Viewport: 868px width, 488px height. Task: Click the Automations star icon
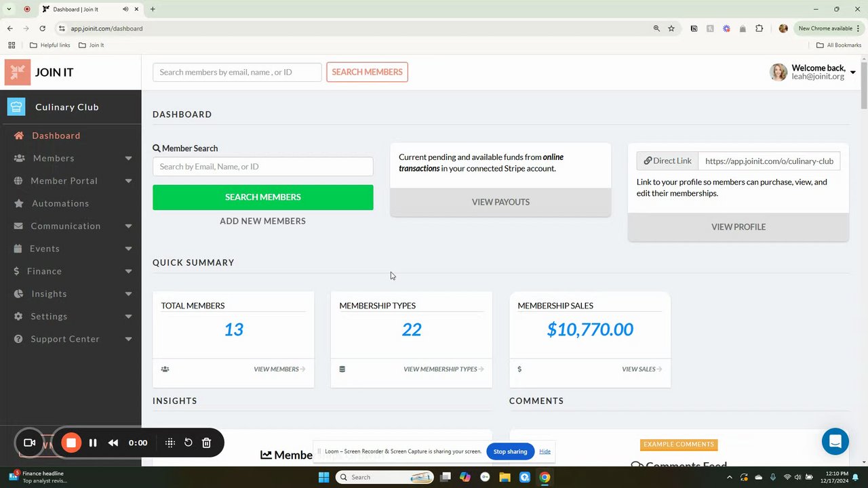pyautogui.click(x=19, y=203)
